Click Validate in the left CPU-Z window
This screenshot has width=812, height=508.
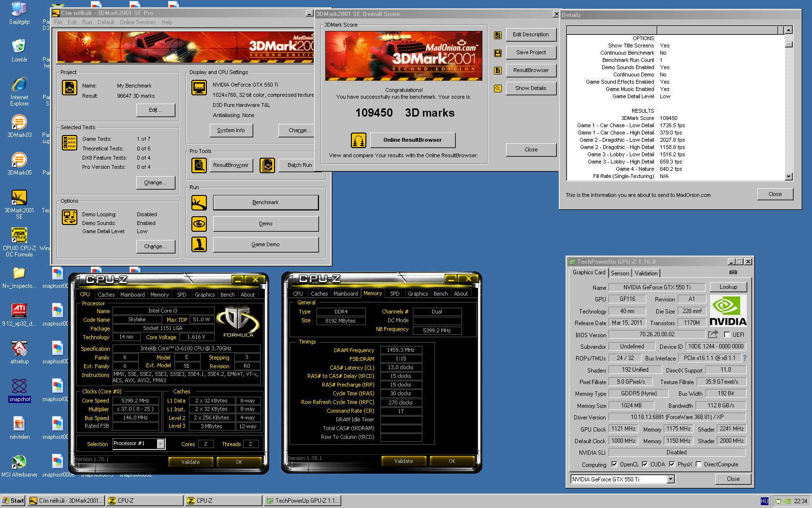pos(190,462)
